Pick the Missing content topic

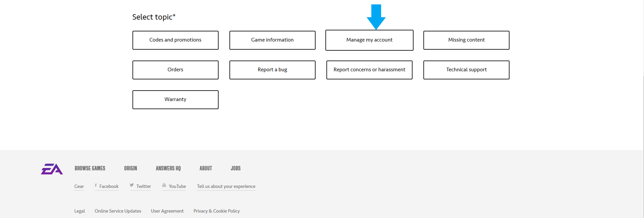pos(466,40)
